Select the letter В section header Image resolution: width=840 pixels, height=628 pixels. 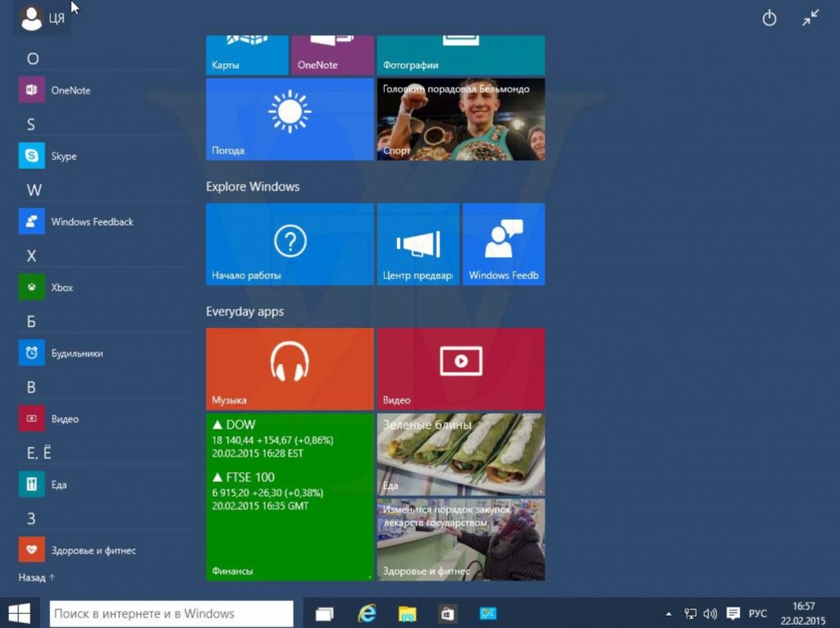pyautogui.click(x=31, y=387)
